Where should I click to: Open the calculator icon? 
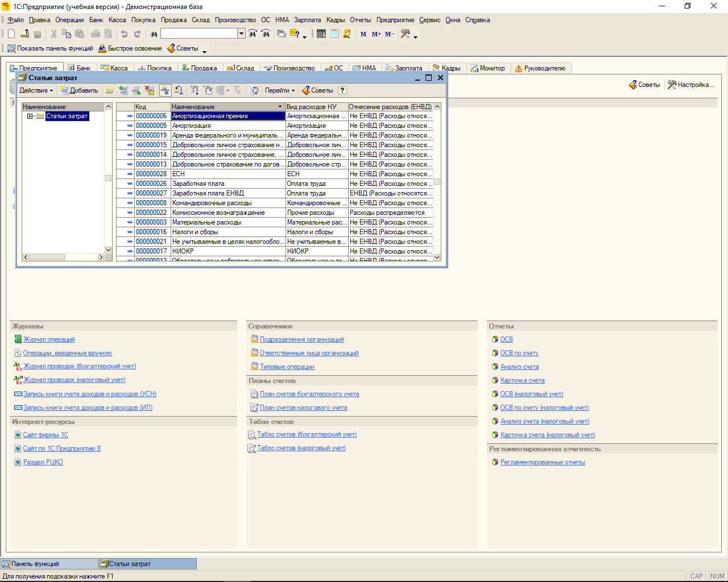click(321, 34)
